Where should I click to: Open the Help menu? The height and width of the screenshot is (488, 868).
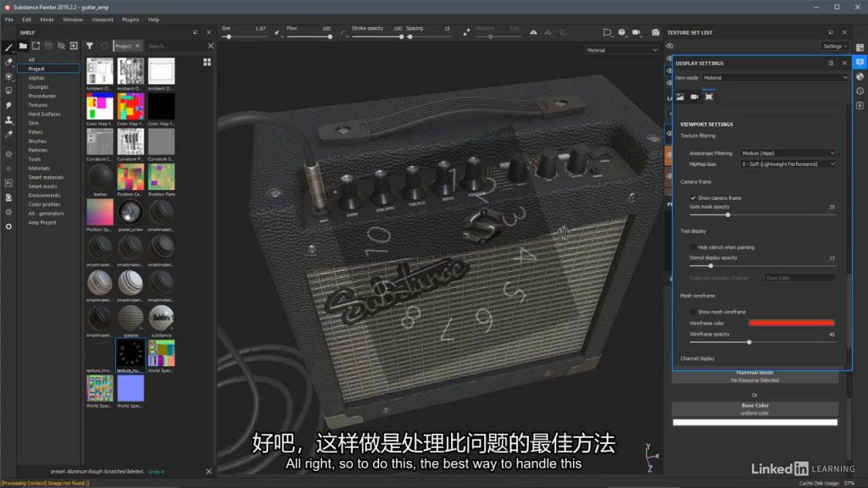click(153, 19)
